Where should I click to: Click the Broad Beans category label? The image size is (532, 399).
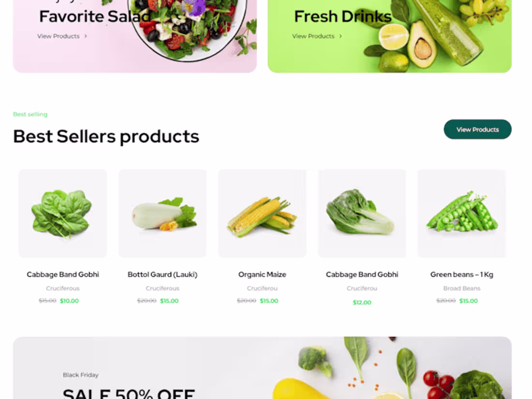pyautogui.click(x=462, y=288)
